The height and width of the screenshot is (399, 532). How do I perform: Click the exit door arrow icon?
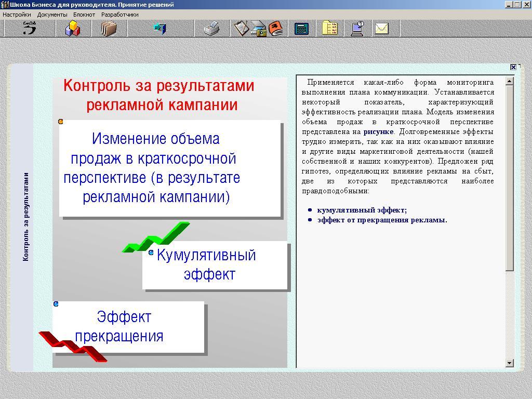point(160,28)
